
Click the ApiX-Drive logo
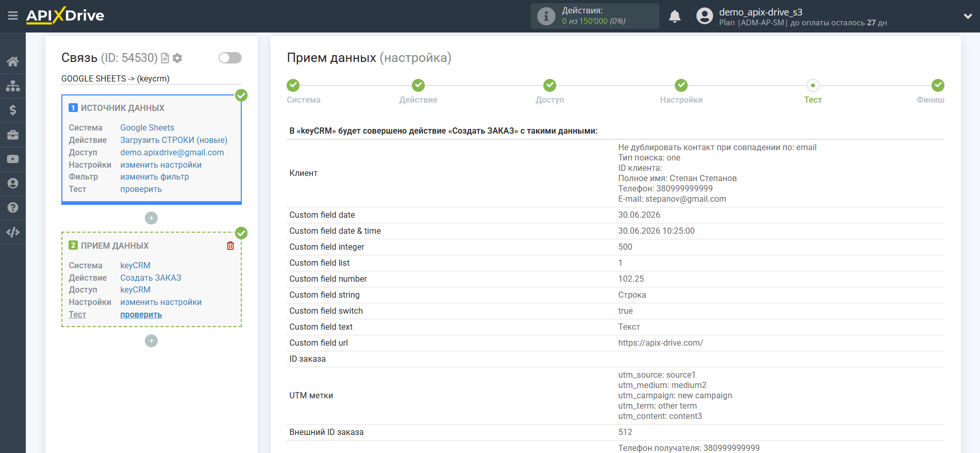(65, 15)
